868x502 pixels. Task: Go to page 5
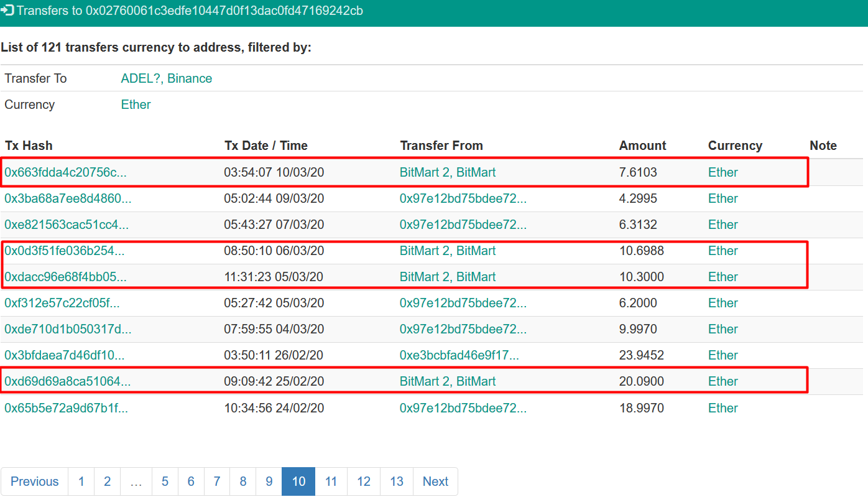pos(165,481)
